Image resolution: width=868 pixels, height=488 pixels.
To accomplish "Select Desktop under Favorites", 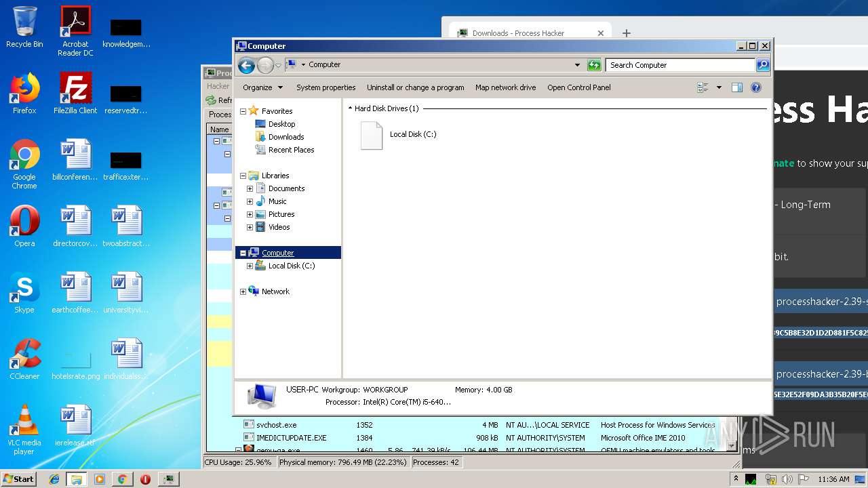I will point(281,124).
